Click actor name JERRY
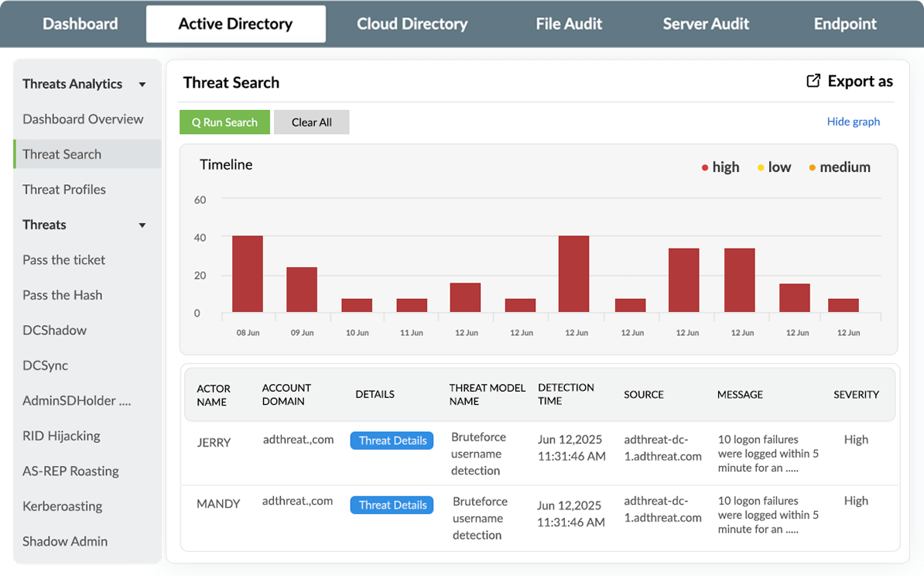This screenshot has width=924, height=576. tap(214, 443)
